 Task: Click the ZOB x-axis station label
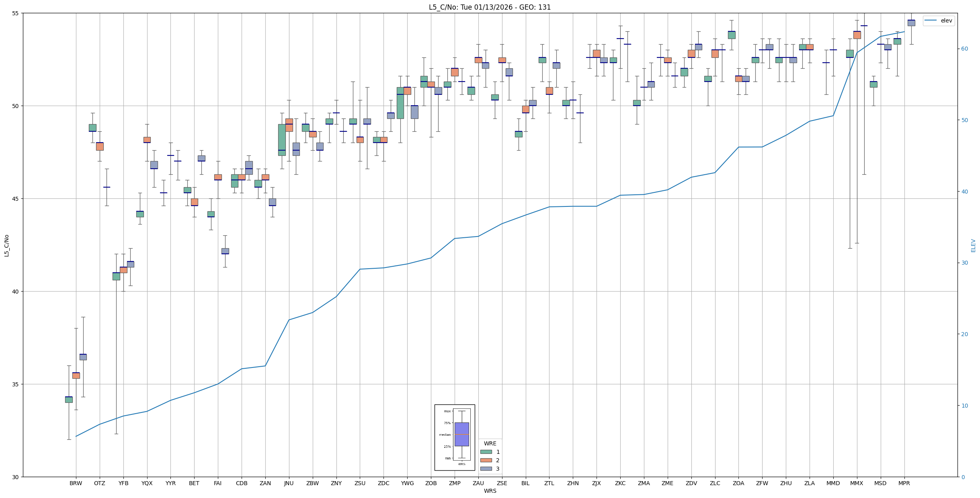(x=431, y=483)
